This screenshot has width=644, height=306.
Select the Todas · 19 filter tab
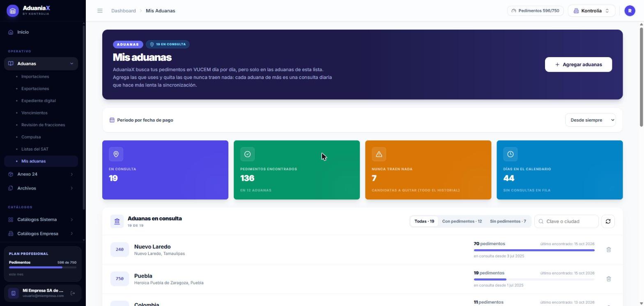(x=424, y=221)
